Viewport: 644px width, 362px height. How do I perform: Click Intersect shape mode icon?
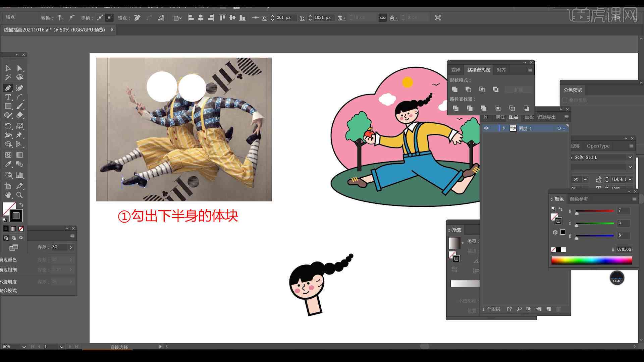click(x=482, y=89)
